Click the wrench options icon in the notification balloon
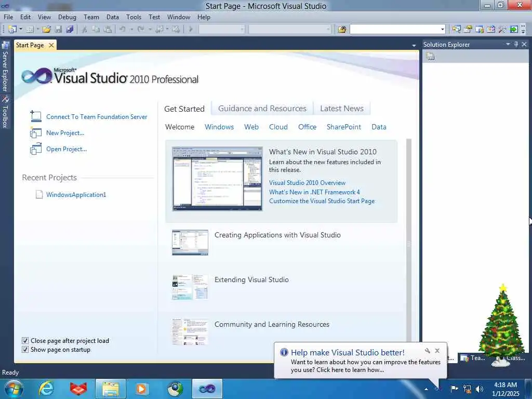Screen dimensions: 532x399 point(427,351)
